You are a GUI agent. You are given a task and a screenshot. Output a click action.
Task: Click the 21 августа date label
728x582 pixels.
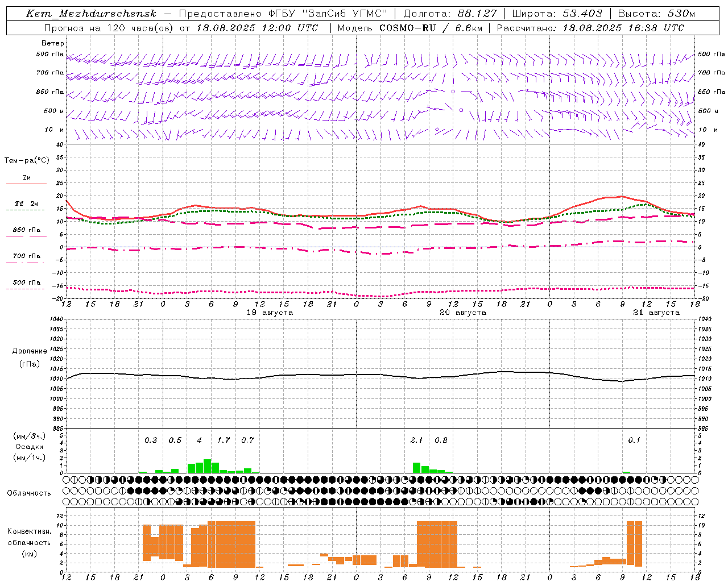click(656, 313)
